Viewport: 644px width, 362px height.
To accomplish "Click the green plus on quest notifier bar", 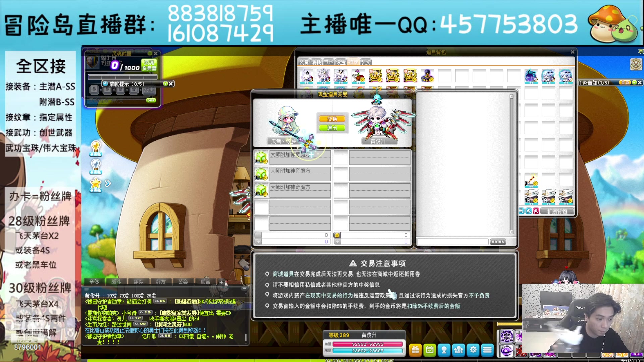I will (x=634, y=82).
